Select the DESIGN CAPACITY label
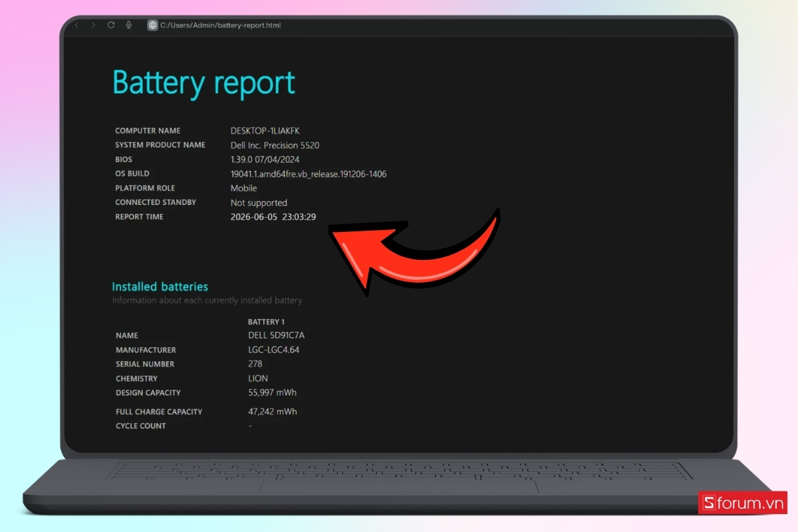Screen dimensions: 798x532 coord(148,393)
